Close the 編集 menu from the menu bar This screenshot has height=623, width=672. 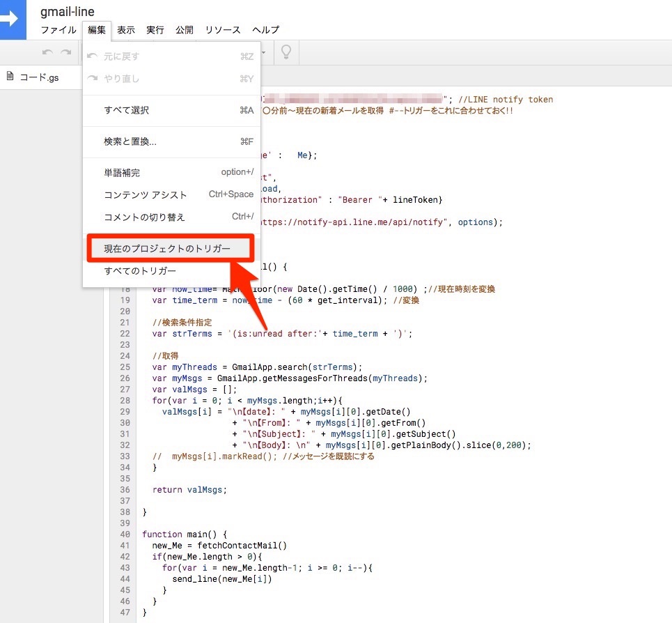point(97,30)
